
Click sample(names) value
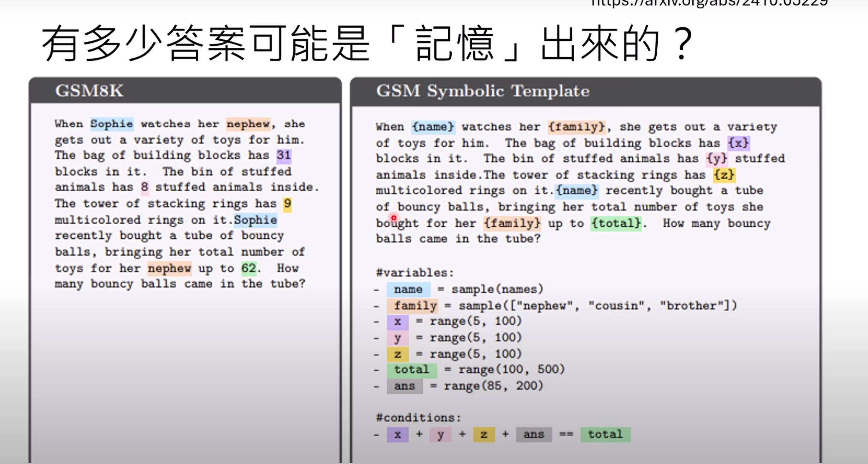[497, 289]
